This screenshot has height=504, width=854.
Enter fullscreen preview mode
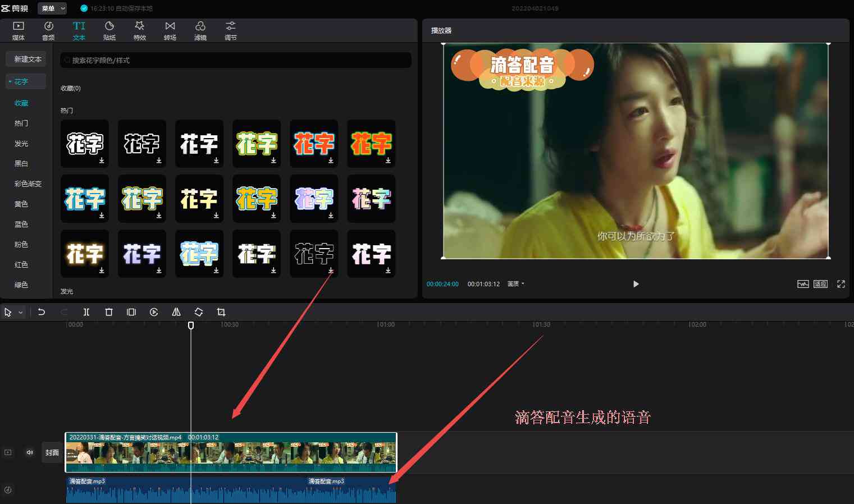click(841, 284)
